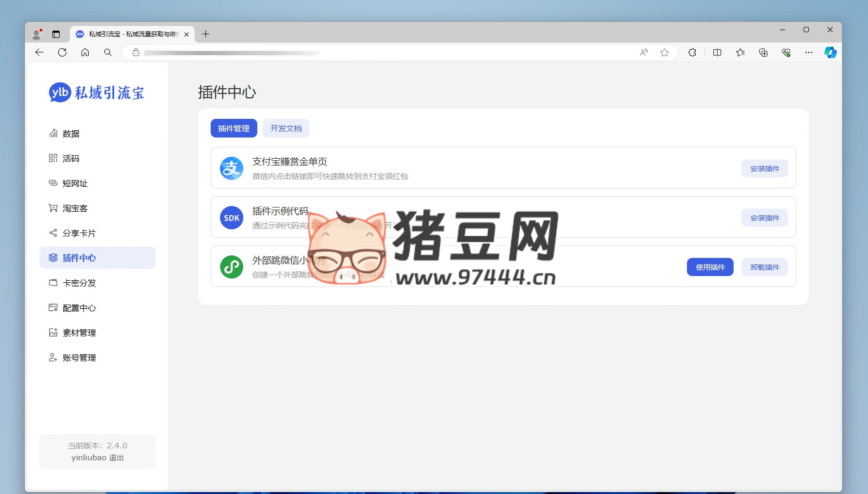
Task: Click 使用插件 for 外部跳微信小程序
Action: pos(710,267)
